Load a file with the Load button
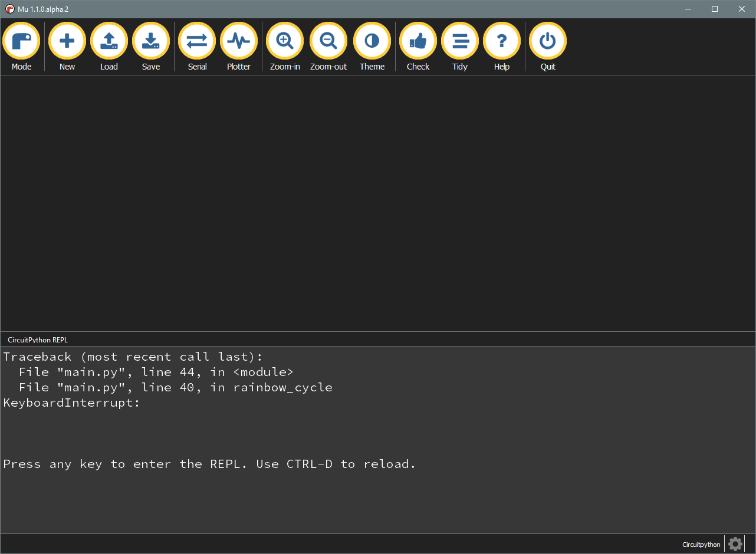Screen dimensions: 756x554 (x=109, y=47)
